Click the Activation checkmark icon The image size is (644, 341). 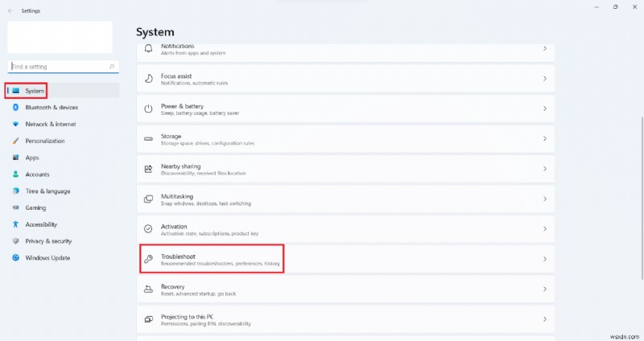point(148,229)
